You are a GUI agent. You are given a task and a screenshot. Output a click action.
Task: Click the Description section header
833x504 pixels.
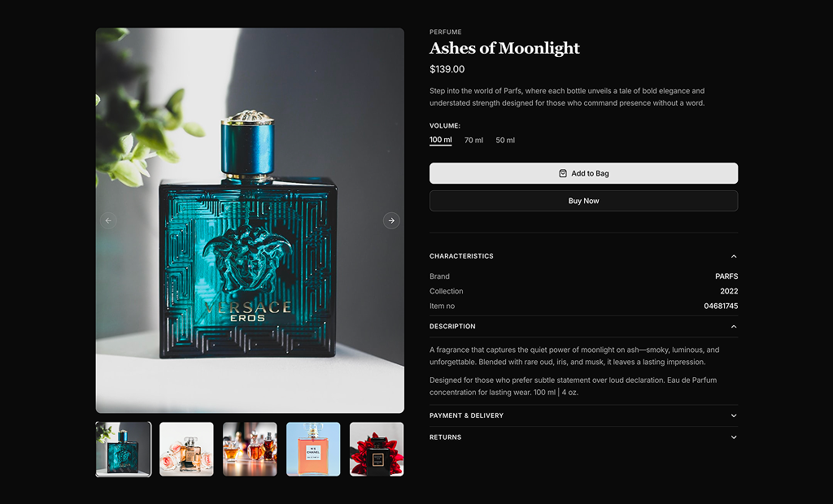tap(583, 327)
